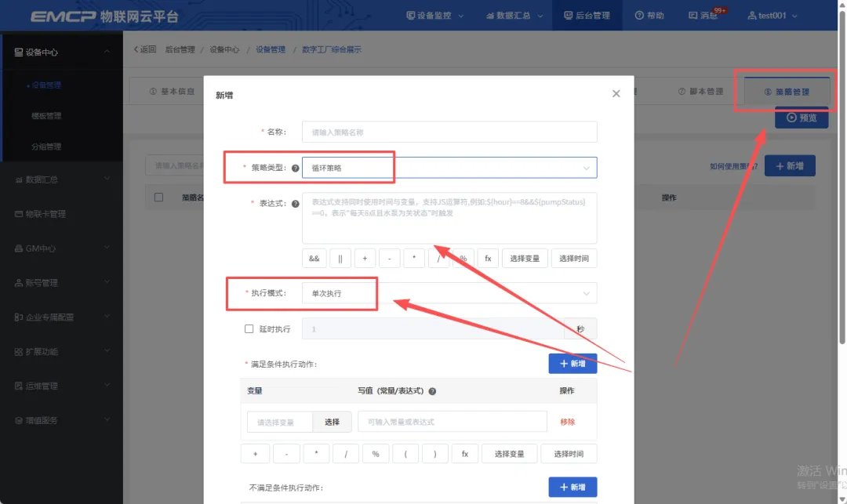
Task: Click 选择变量 in action value toolbar
Action: [510, 454]
